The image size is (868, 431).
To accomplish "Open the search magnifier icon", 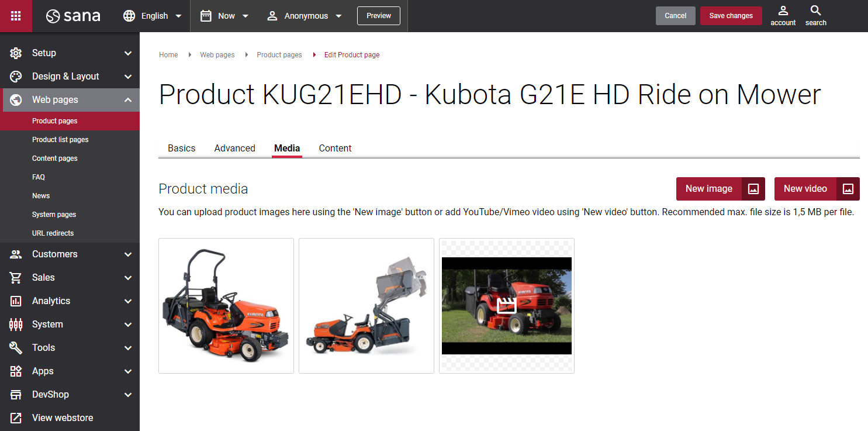I will 816,11.
